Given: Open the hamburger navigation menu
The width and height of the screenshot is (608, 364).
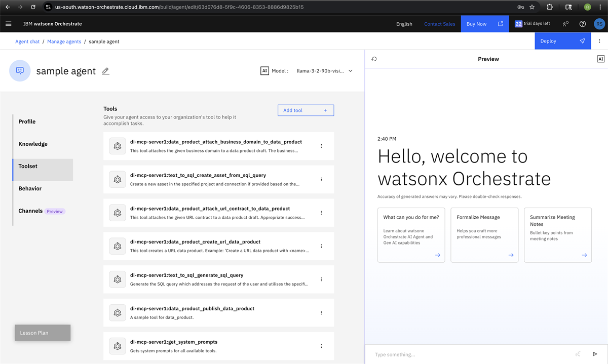Looking at the screenshot, I should (8, 24).
